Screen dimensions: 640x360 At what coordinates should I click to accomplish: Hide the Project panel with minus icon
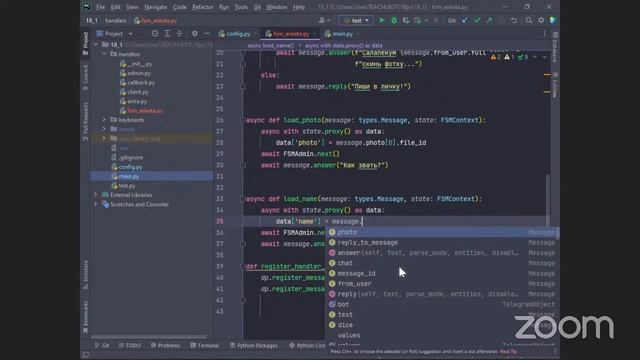pos(207,33)
